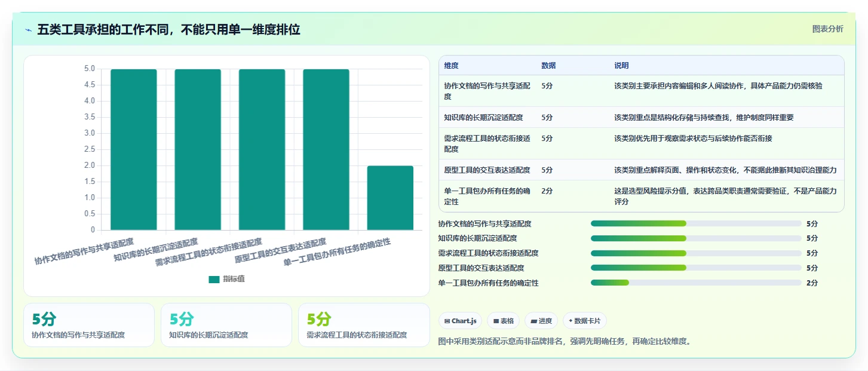Click the x-axis label 单一工具包办所有任务的确定性
This screenshot has height=371, width=868.
coord(337,252)
